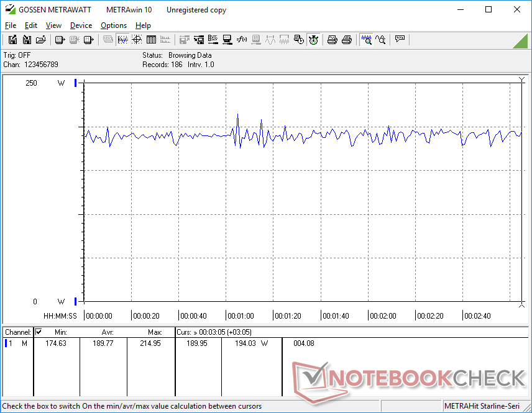Click the printer icon
Image resolution: width=532 pixels, height=413 pixels.
pyautogui.click(x=346, y=40)
